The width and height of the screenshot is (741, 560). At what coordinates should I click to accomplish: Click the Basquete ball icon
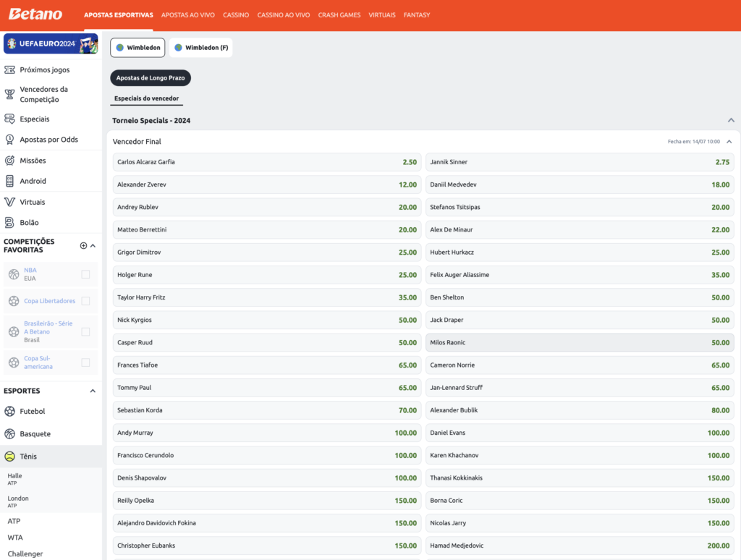pyautogui.click(x=9, y=434)
